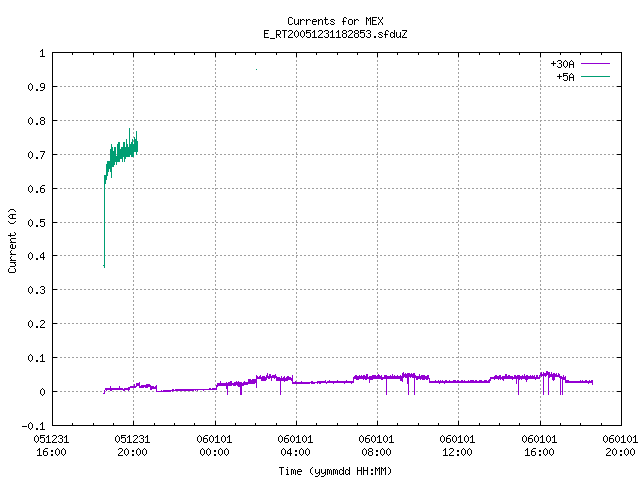Click the purple +30A trace near 12:00
Viewport: 640px width, 480px height.
point(458,382)
